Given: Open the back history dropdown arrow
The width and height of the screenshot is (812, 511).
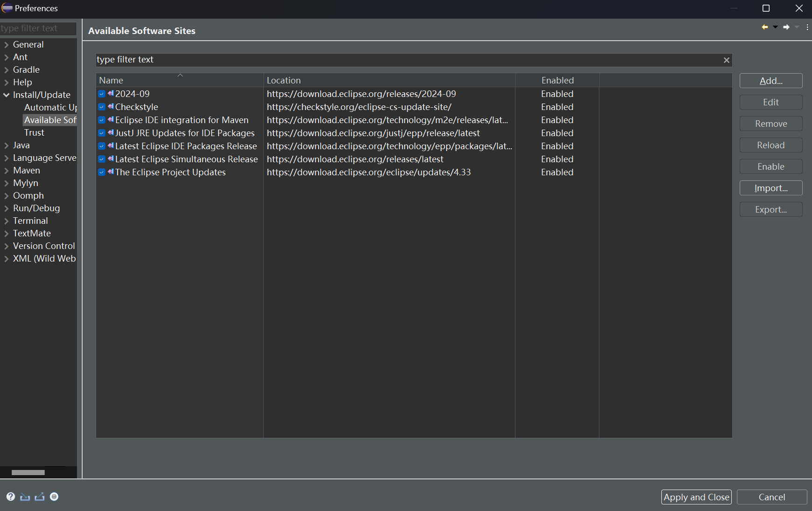Looking at the screenshot, I should (775, 27).
